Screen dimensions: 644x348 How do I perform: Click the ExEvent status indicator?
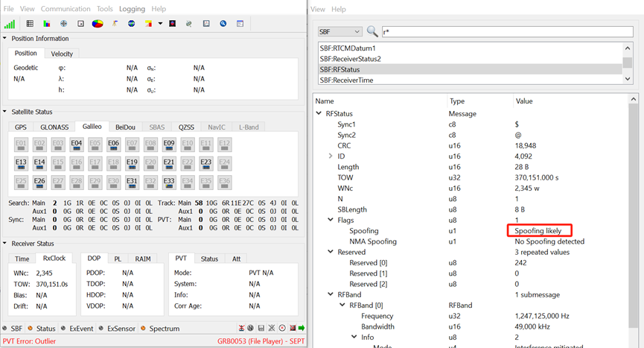pyautogui.click(x=77, y=329)
